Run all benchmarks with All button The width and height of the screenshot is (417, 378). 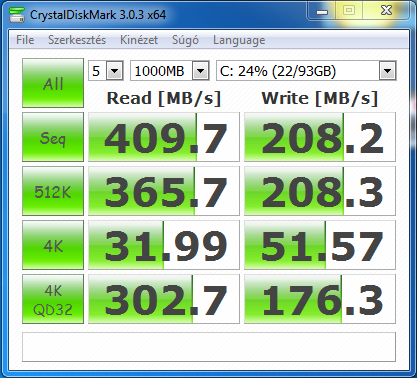pos(53,83)
